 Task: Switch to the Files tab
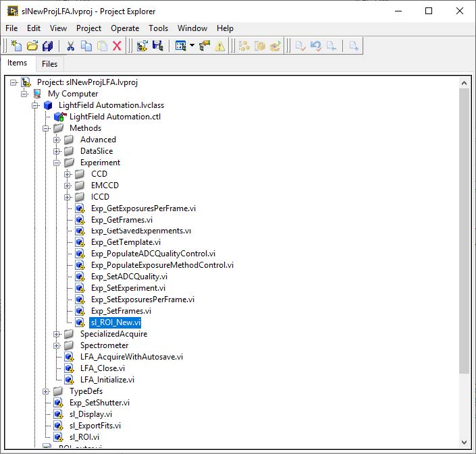[x=49, y=64]
